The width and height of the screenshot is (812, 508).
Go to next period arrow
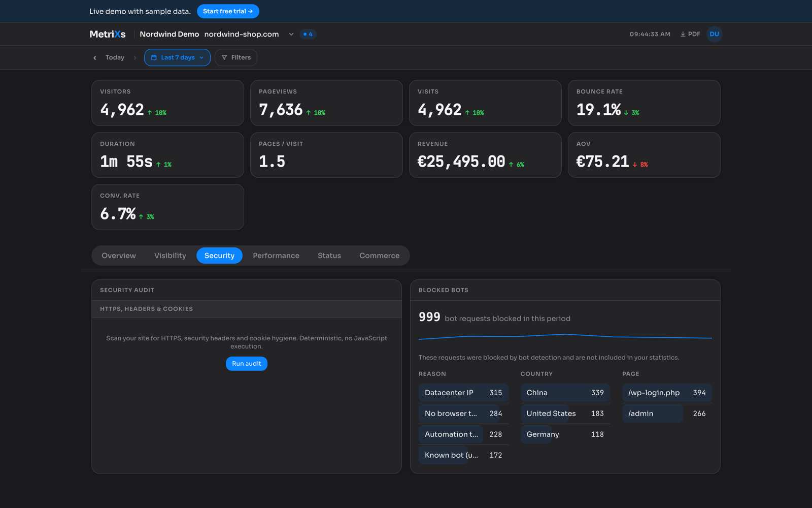[135, 58]
